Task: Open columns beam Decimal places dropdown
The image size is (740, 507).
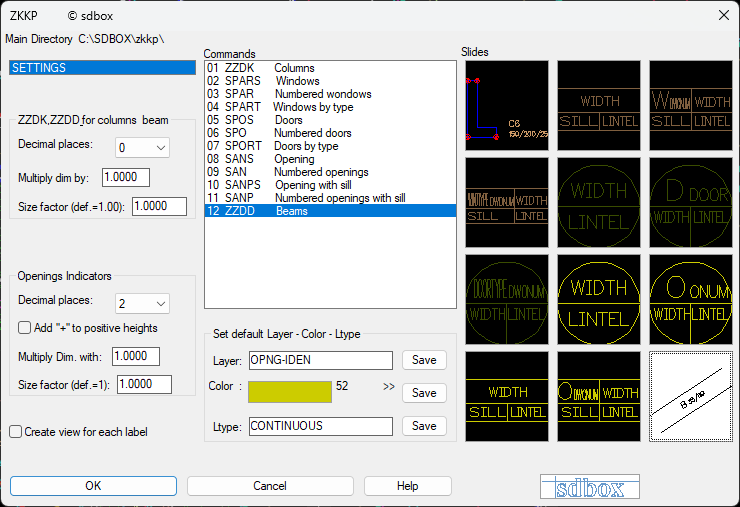Action: (142, 148)
